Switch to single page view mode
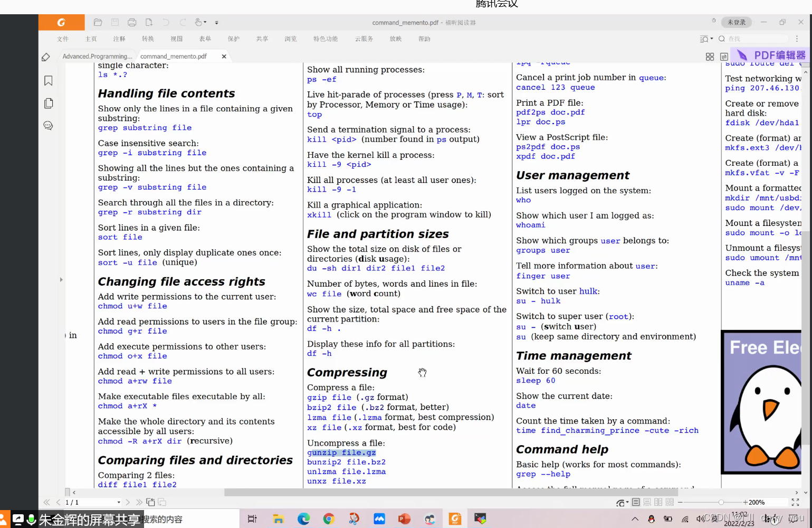Viewport: 812px width, 528px height. tap(636, 502)
